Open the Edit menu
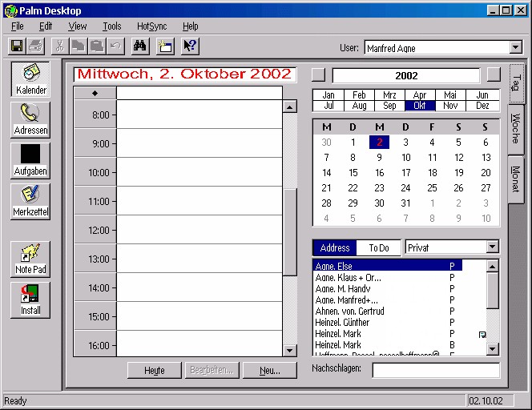This screenshot has height=410, width=532. [46, 26]
